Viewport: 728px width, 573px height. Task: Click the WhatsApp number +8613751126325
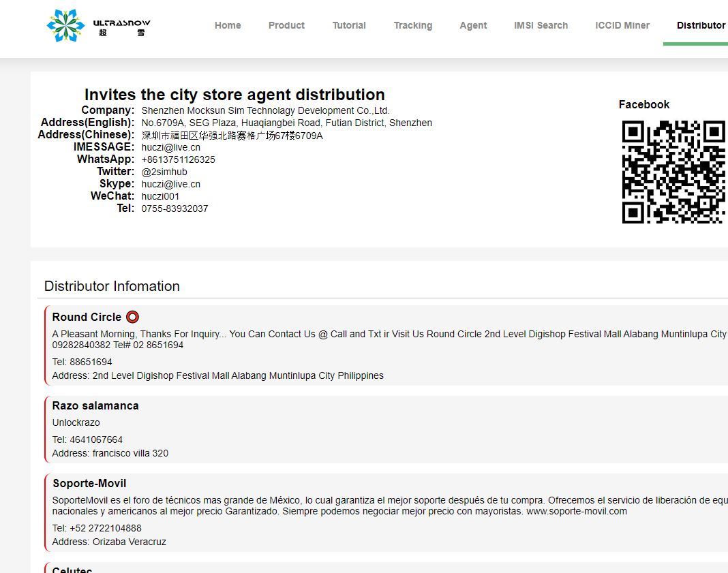coord(179,159)
